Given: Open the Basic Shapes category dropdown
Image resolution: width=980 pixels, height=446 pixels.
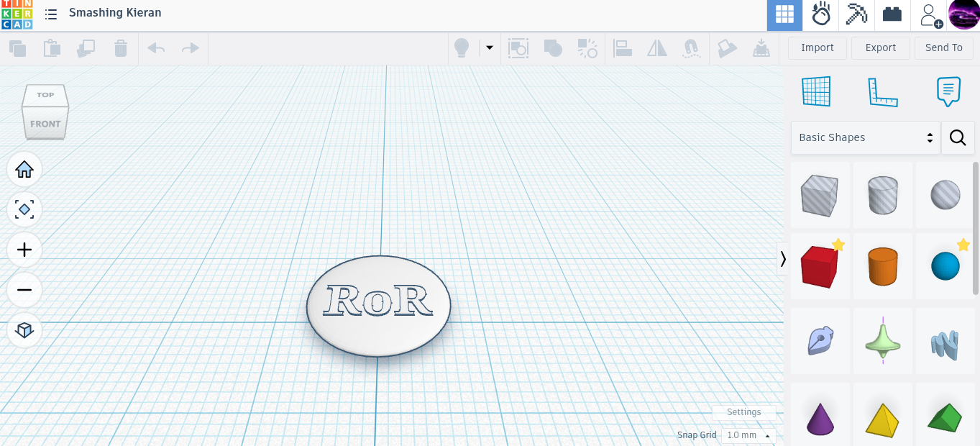Looking at the screenshot, I should 866,137.
